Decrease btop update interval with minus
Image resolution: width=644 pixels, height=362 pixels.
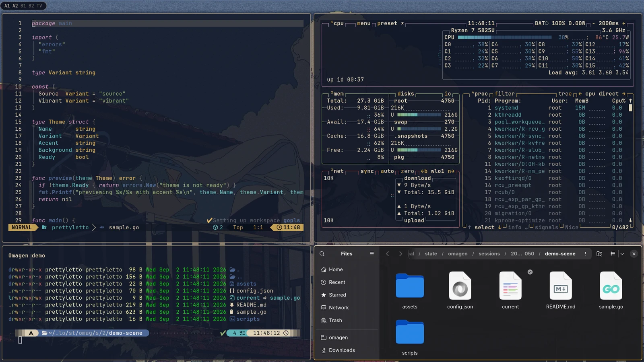coord(593,23)
